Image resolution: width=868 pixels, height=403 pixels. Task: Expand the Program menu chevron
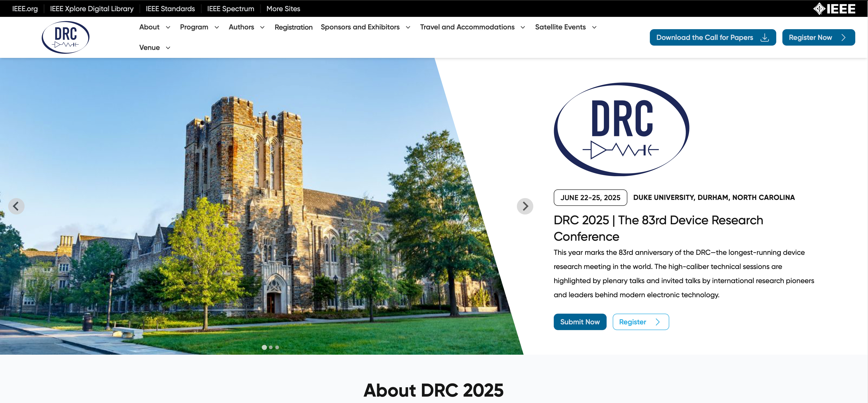tap(217, 27)
